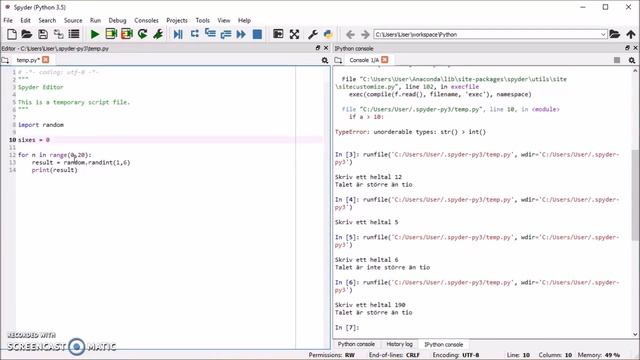Click the console scrollbar down arrow
This screenshot has width=640, height=360.
point(635,334)
